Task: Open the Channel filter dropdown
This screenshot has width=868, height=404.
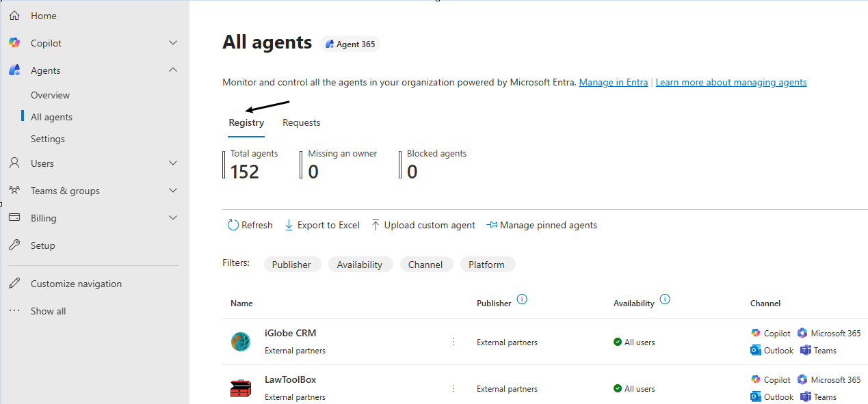Action: [425, 265]
